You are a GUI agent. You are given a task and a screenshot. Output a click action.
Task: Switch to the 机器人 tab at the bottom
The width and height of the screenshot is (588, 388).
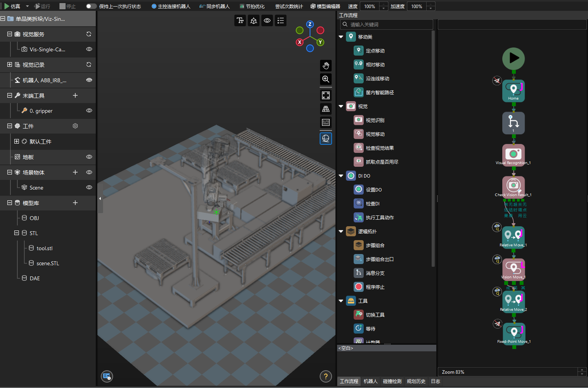click(371, 381)
